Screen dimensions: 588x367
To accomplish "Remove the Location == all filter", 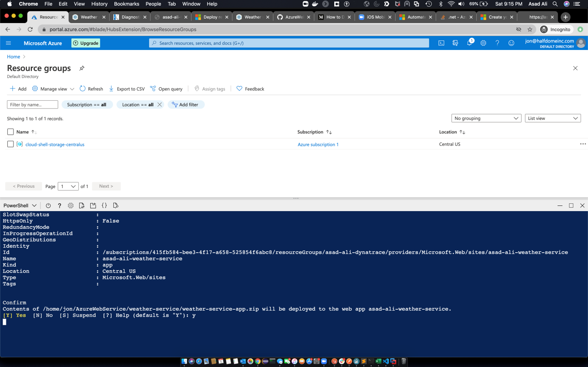I will click(x=159, y=105).
